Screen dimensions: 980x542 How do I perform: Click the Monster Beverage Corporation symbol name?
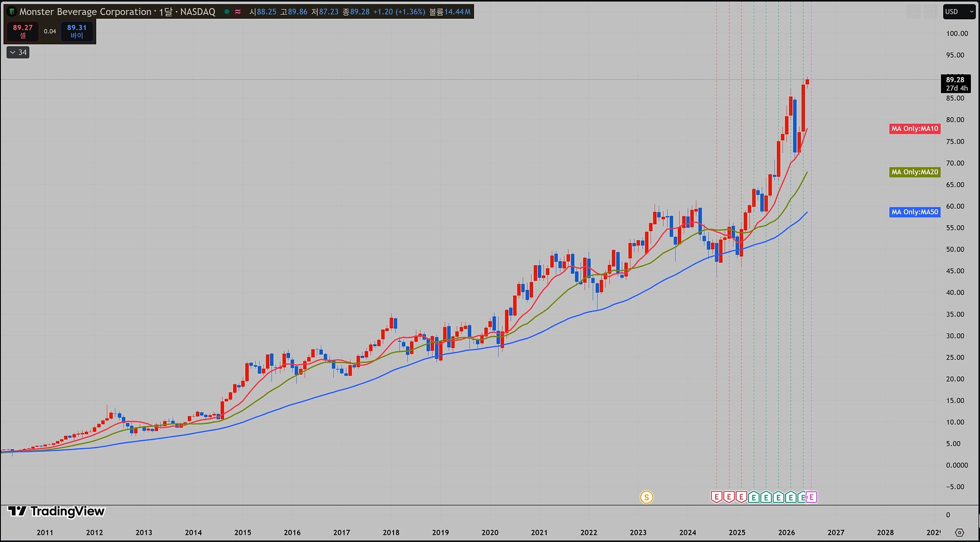85,12
